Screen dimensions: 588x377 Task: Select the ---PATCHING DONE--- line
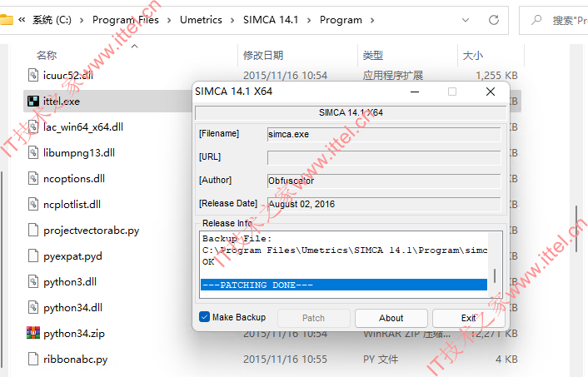click(344, 285)
